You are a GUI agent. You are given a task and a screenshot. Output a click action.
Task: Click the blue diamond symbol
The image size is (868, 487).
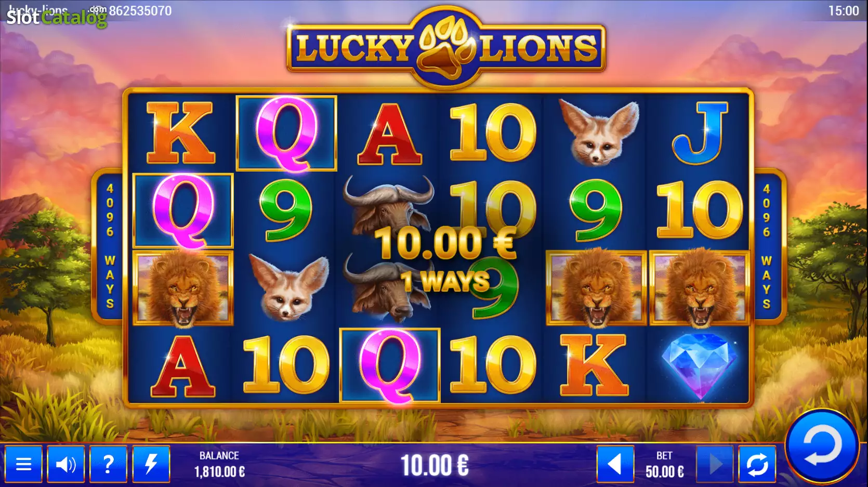coord(700,366)
